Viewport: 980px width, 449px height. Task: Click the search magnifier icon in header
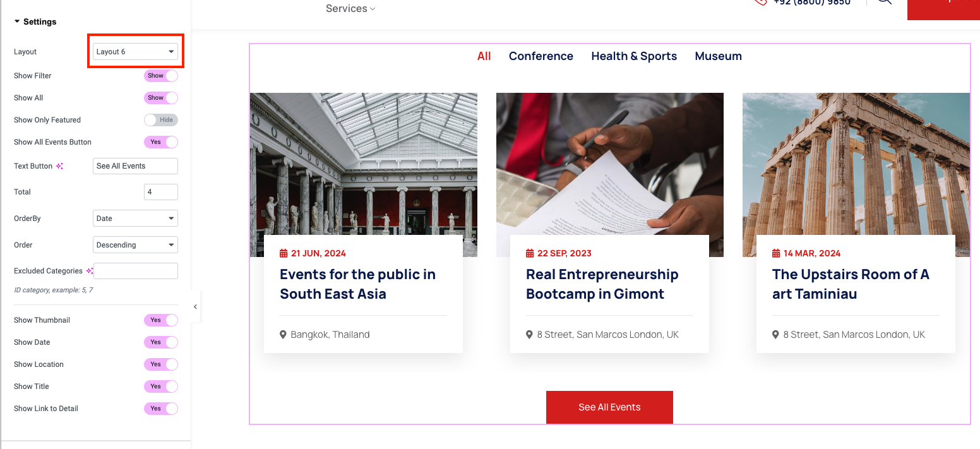click(885, 2)
